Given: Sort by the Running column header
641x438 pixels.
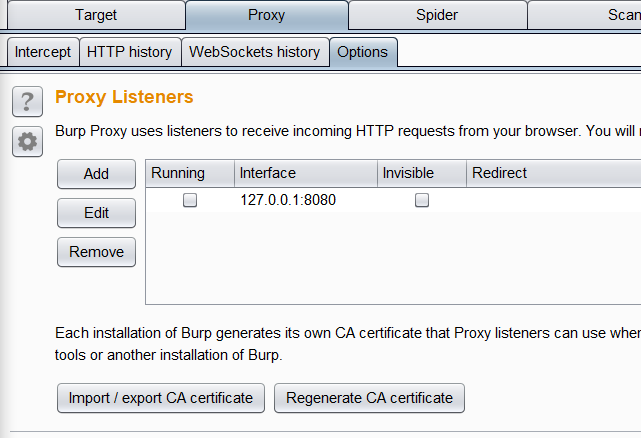Looking at the screenshot, I should point(190,173).
